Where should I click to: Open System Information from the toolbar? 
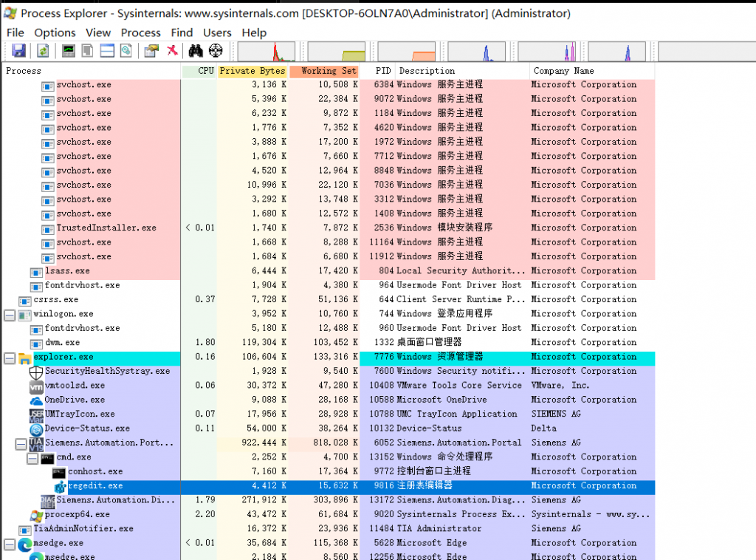pyautogui.click(x=69, y=50)
